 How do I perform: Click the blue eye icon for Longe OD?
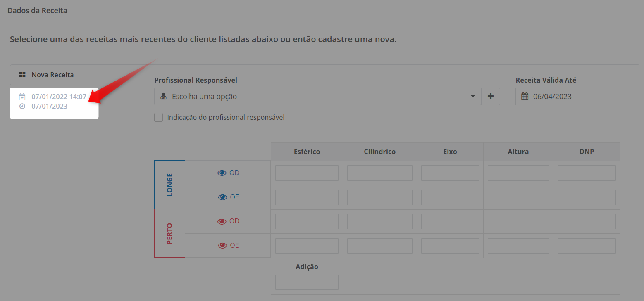(222, 173)
